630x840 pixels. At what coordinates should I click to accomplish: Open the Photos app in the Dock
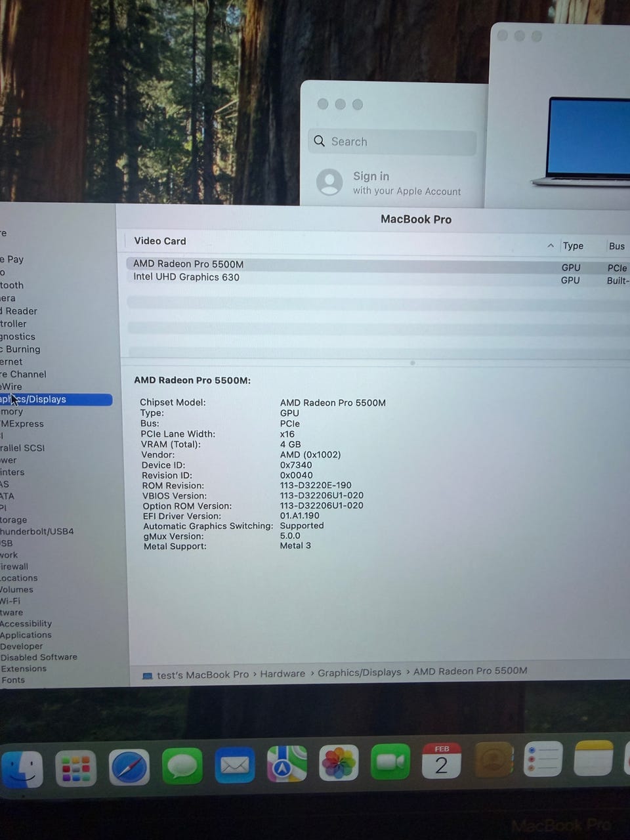click(339, 763)
